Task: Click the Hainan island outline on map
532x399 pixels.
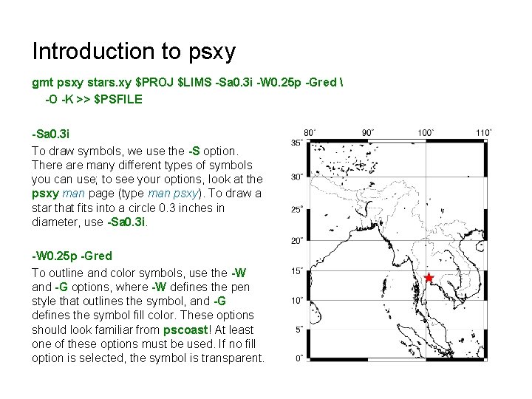Action: click(x=481, y=246)
